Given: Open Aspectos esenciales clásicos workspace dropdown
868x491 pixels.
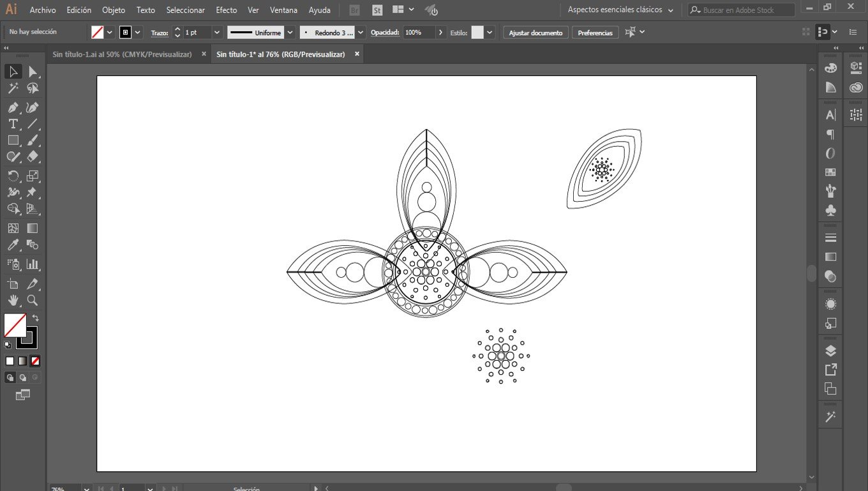Looking at the screenshot, I should [620, 10].
